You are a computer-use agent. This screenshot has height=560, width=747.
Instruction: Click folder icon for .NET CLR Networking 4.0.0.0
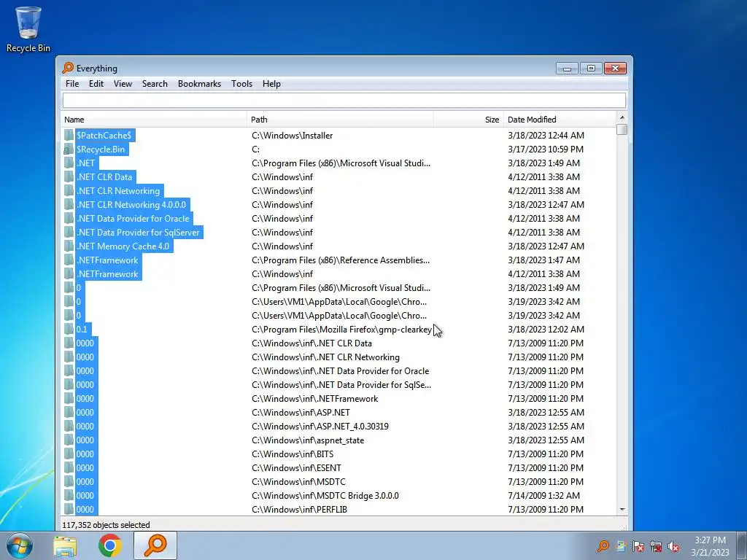tap(69, 205)
